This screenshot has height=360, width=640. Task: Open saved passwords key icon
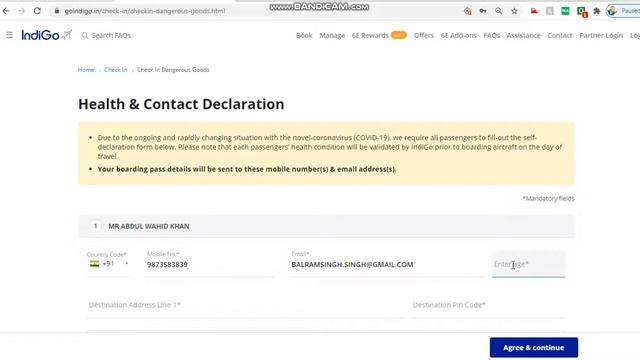[x=483, y=11]
